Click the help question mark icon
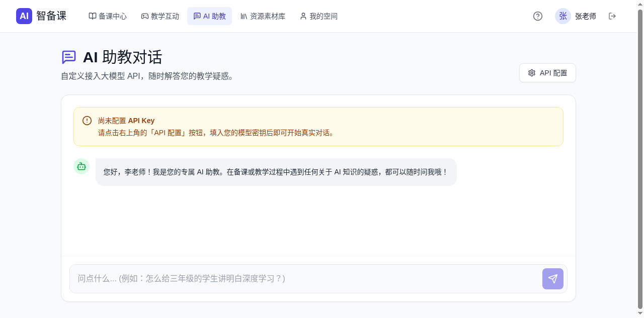The height and width of the screenshot is (318, 644). [x=537, y=16]
